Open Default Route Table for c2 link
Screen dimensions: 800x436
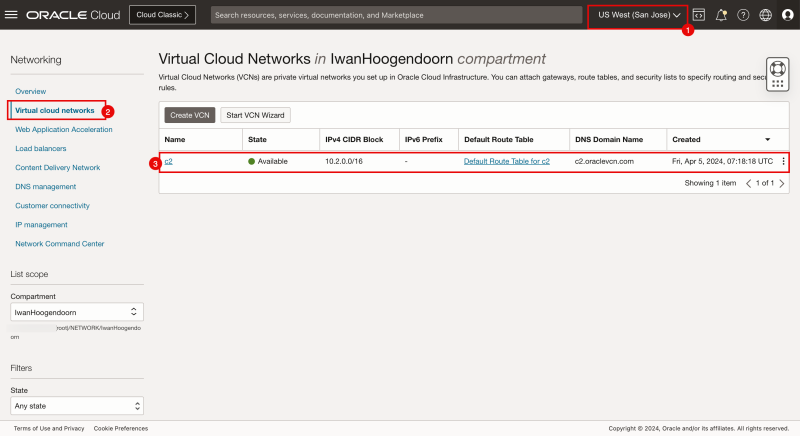[507, 162]
